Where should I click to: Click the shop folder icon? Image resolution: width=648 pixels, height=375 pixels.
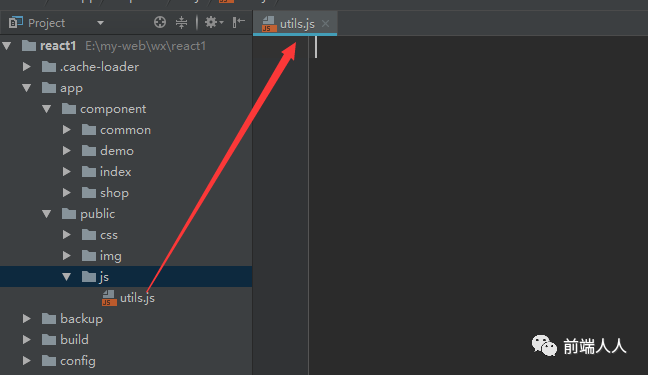(x=89, y=193)
